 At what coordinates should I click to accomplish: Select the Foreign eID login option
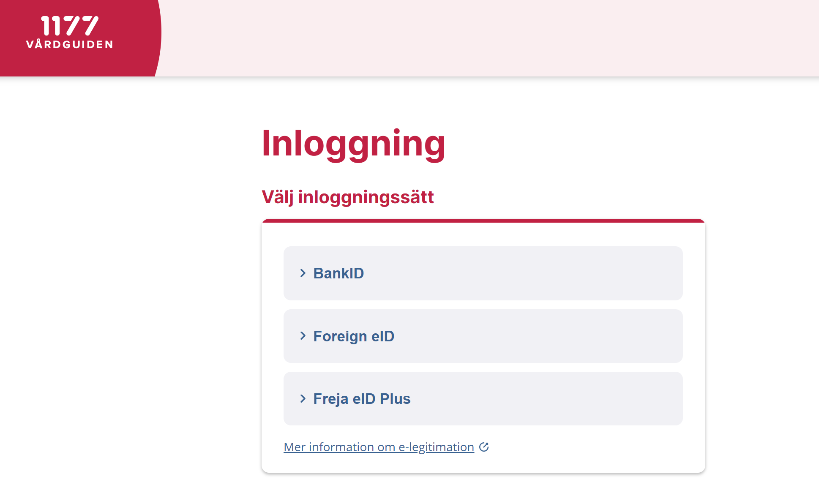click(483, 336)
